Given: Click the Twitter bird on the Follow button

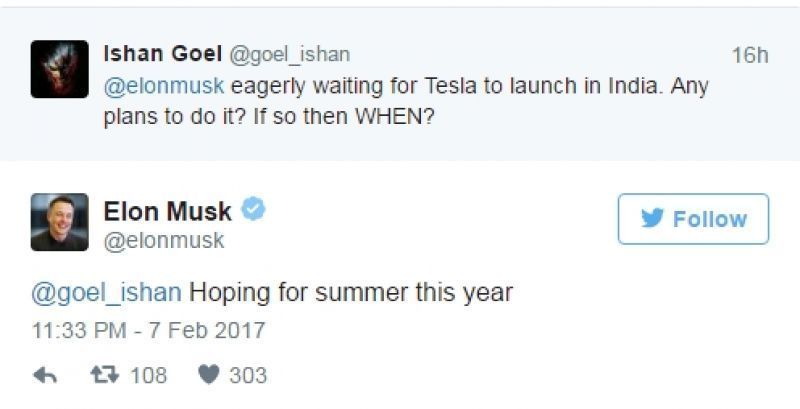Looking at the screenshot, I should pyautogui.click(x=653, y=219).
